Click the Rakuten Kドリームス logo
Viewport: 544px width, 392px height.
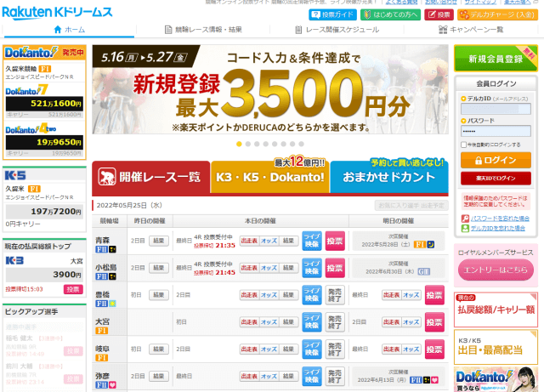[57, 13]
